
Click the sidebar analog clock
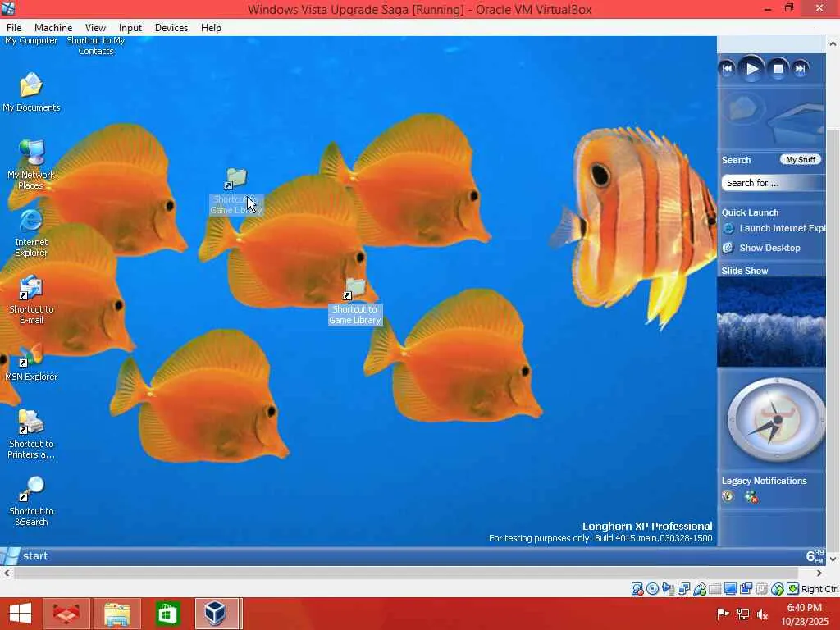pyautogui.click(x=776, y=419)
